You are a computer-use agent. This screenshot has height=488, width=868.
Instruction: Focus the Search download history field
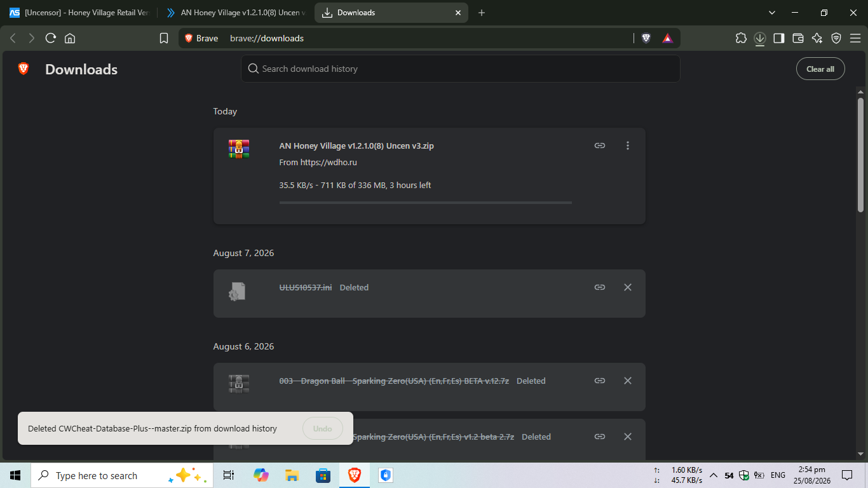click(460, 69)
